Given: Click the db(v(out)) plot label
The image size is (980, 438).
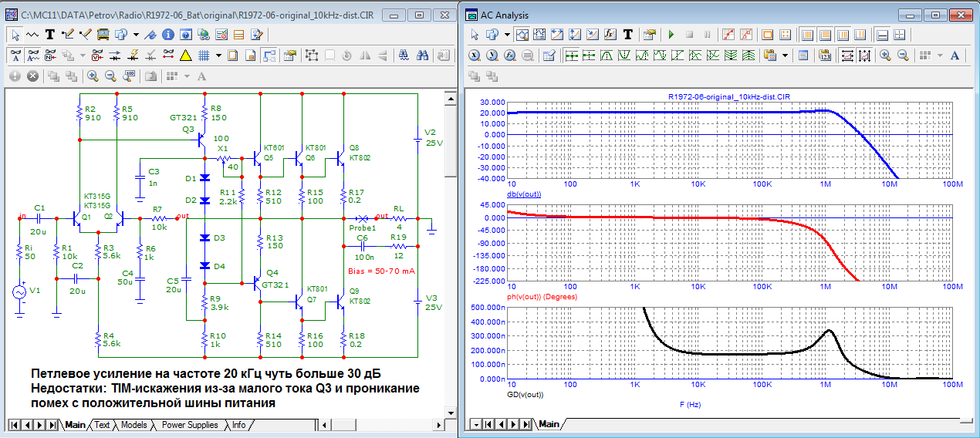Looking at the screenshot, I should coord(523,194).
